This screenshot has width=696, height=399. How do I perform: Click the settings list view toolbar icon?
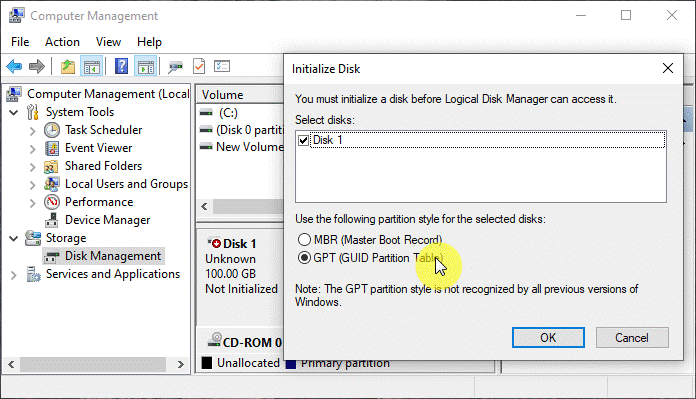(x=222, y=67)
